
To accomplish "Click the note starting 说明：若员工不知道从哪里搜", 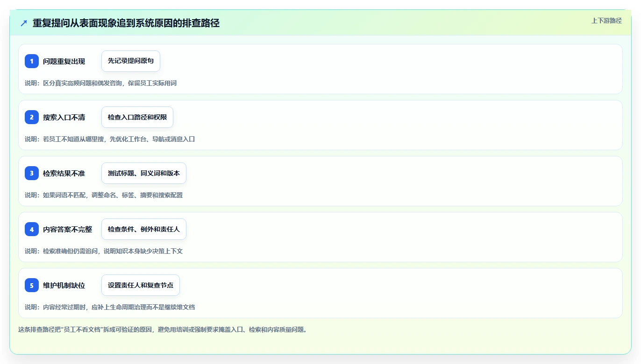I will coord(110,139).
